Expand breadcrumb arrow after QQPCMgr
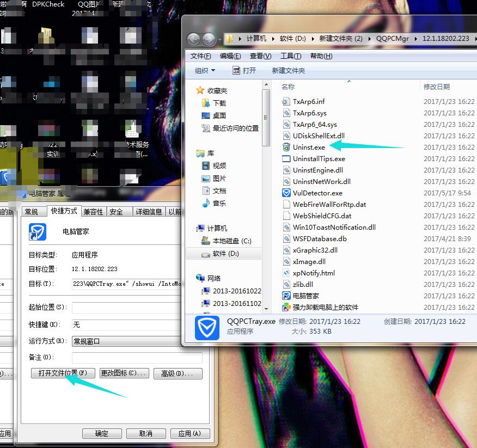Image resolution: width=477 pixels, height=448 pixels. (416, 39)
